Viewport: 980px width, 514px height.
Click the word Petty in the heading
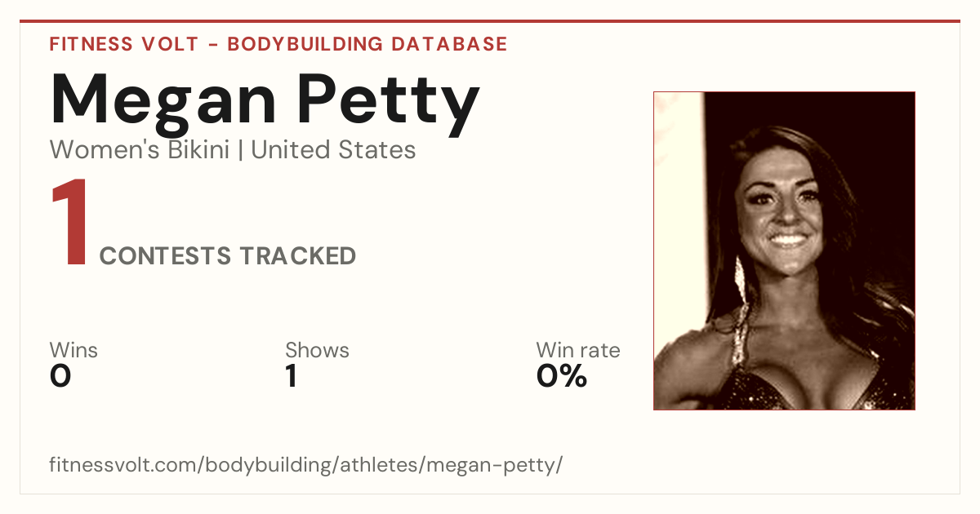[x=390, y=104]
